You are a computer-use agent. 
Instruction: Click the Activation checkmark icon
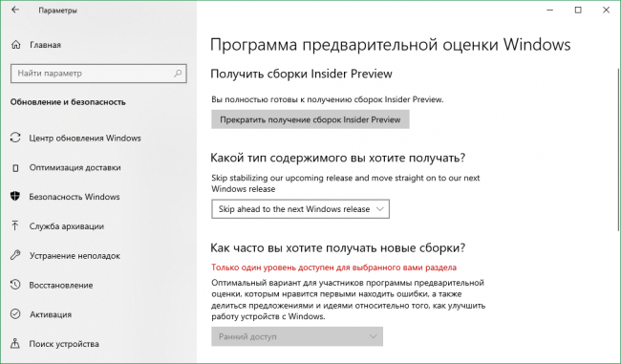[x=15, y=314]
